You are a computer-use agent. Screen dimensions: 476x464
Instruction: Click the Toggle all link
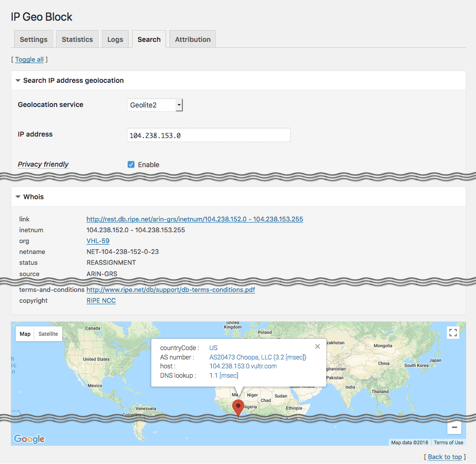pos(29,60)
